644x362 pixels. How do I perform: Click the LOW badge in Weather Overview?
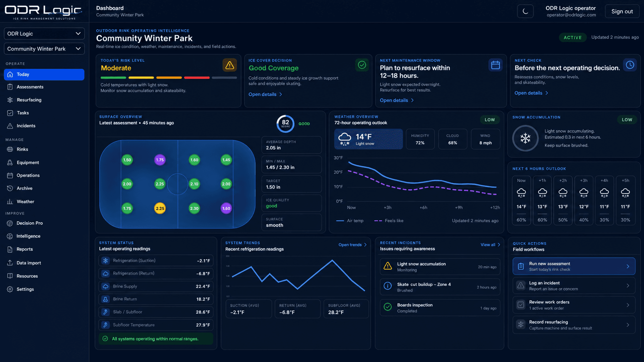coord(490,120)
